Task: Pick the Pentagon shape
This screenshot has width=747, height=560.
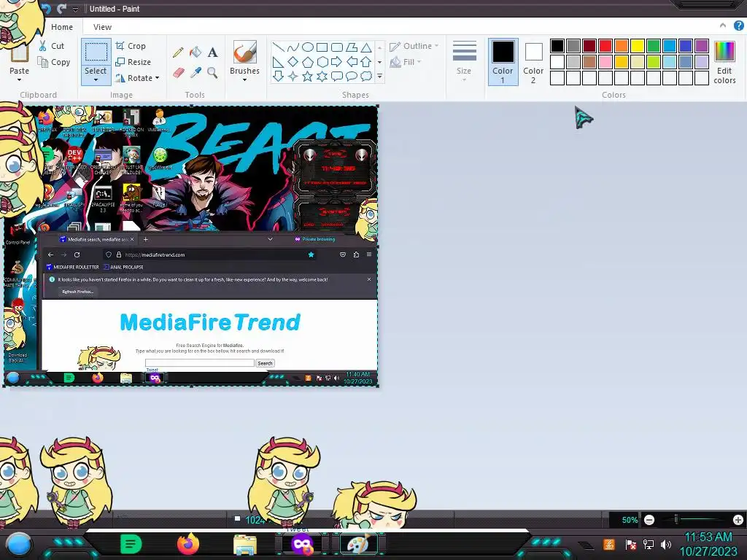Action: pyautogui.click(x=308, y=62)
